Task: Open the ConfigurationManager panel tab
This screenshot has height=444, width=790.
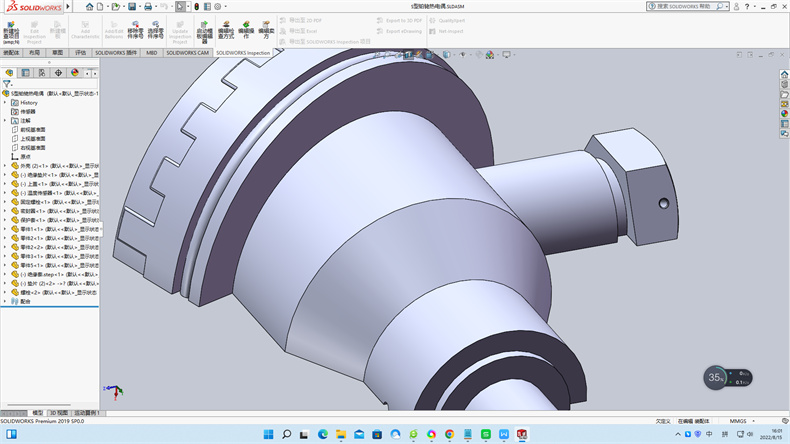Action: pyautogui.click(x=42, y=73)
